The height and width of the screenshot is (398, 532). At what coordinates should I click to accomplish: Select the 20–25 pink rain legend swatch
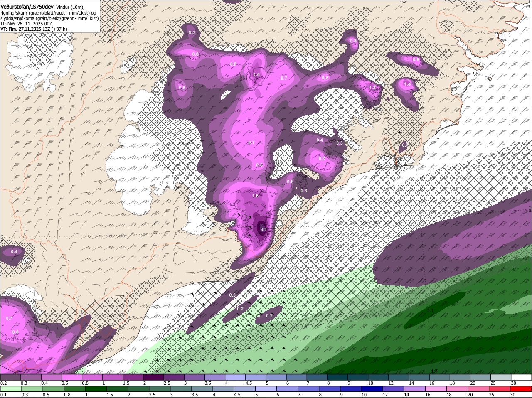point(478,389)
